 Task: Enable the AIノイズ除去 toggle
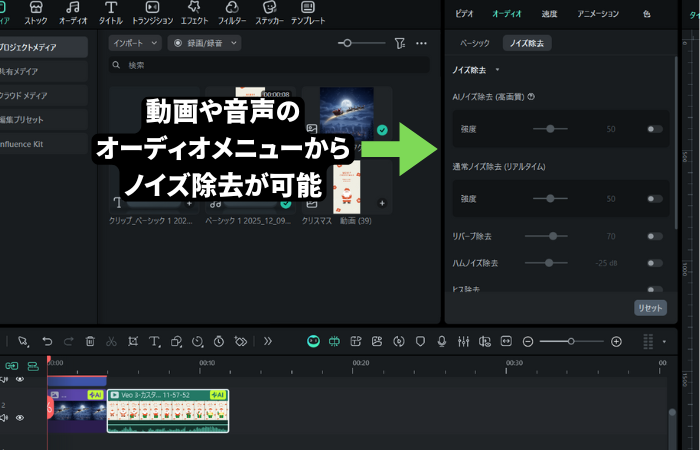click(655, 129)
